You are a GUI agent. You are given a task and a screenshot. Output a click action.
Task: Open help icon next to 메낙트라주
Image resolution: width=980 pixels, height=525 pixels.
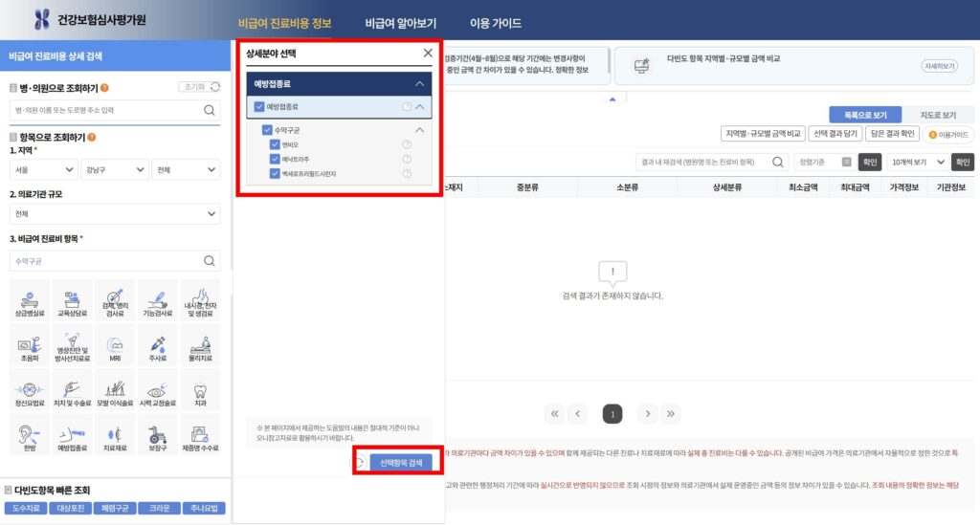(x=407, y=159)
